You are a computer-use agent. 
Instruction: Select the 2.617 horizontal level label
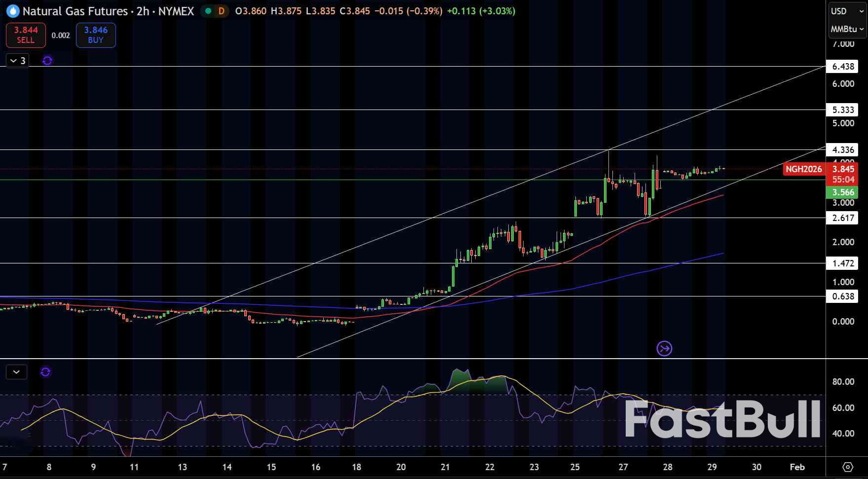pyautogui.click(x=843, y=218)
